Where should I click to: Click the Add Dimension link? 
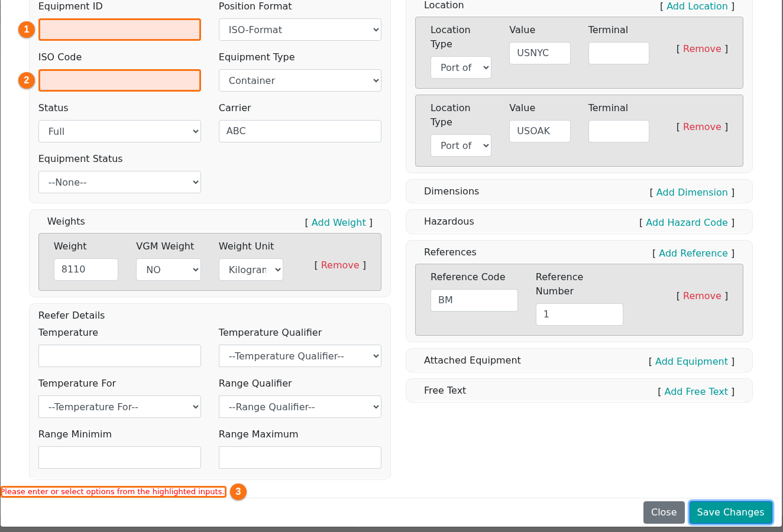pos(692,192)
